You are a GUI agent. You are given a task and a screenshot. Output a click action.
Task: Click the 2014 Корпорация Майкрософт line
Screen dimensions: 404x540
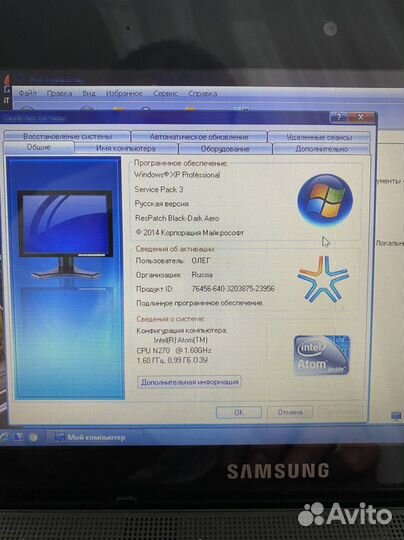pos(190,232)
